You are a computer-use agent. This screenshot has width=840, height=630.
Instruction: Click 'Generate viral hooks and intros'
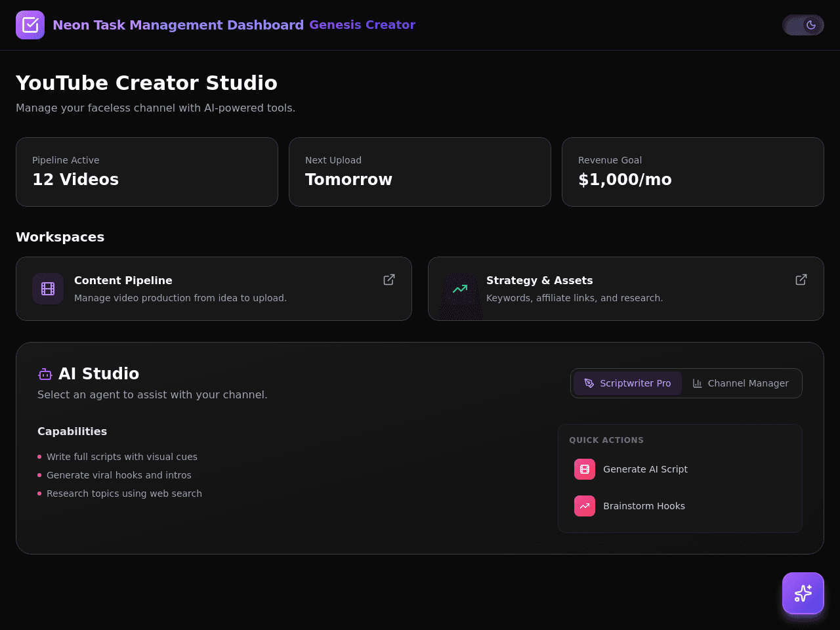[x=119, y=475]
